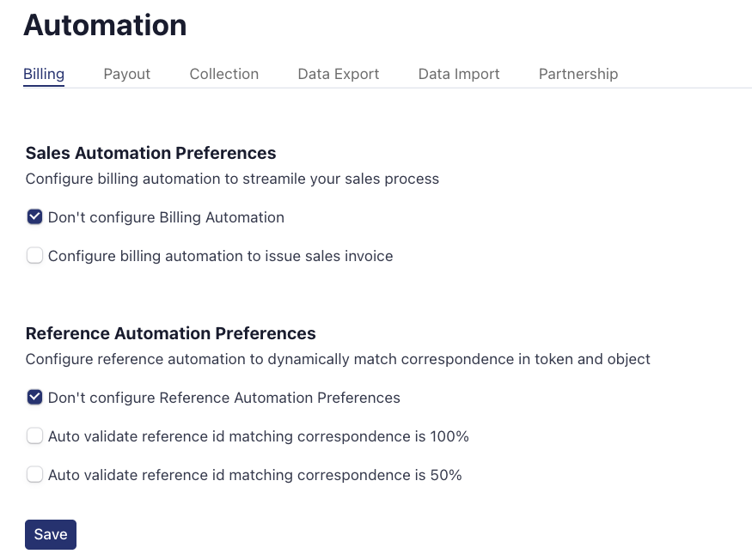Click the Reference Automation Preferences heading

click(x=170, y=333)
